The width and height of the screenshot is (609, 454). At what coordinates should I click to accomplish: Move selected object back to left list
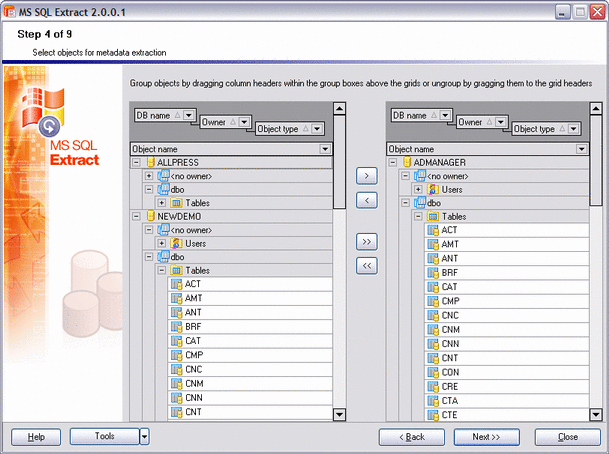pos(367,200)
